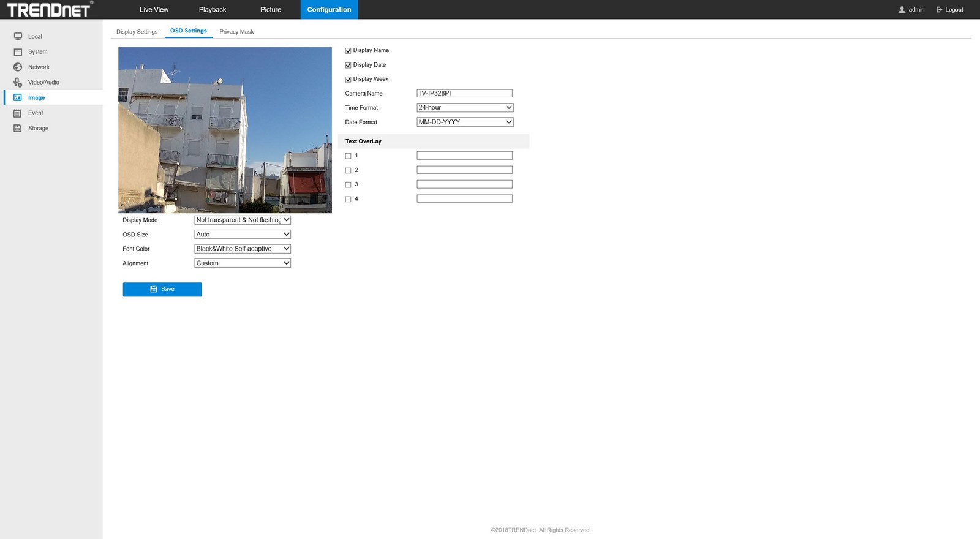Viewport: 980px width, 539px height.
Task: Click the Event icon in sidebar
Action: pyautogui.click(x=18, y=113)
